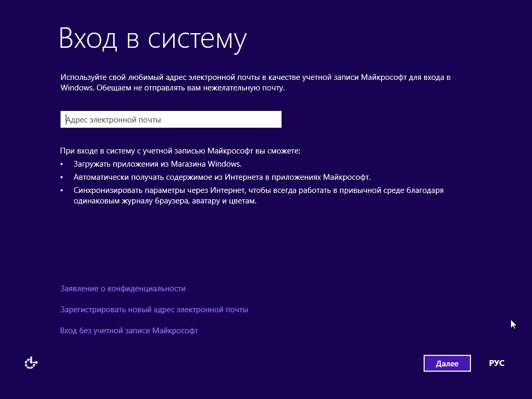Viewport: 532px width, 399px height.
Task: Click the bullet text Загружать приложения из Магазина Windows
Action: point(157,164)
